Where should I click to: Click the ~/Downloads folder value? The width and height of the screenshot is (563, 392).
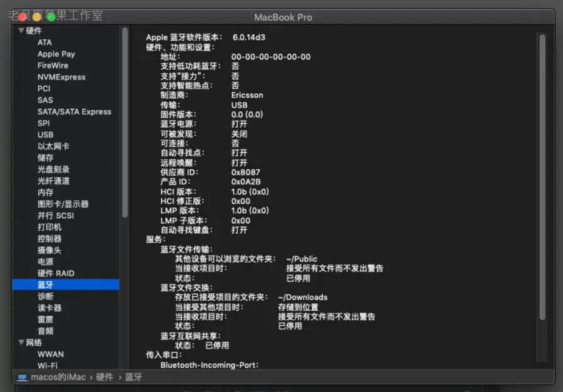pyautogui.click(x=303, y=297)
